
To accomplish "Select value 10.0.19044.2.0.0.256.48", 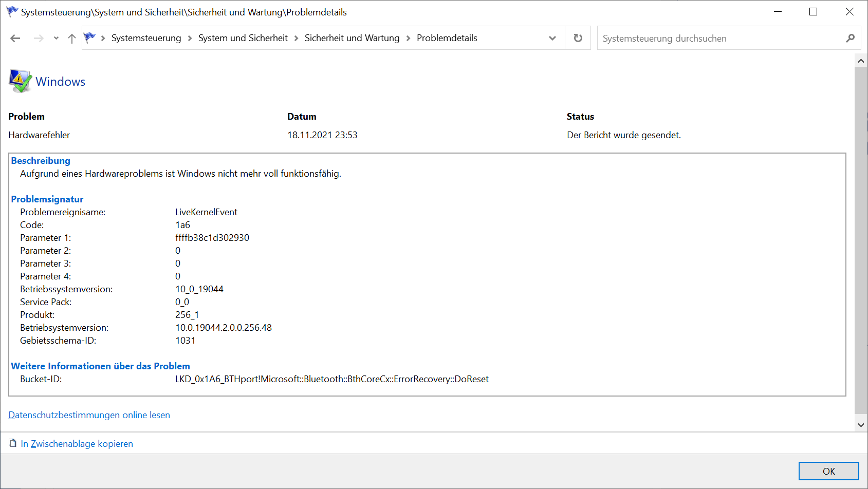I will pos(224,328).
